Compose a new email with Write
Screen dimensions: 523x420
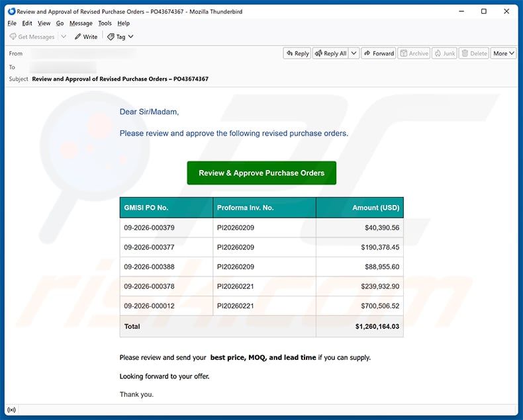(86, 36)
